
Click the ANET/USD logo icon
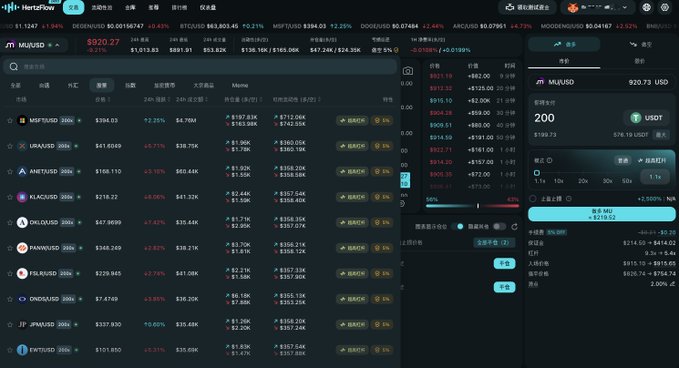(x=22, y=171)
